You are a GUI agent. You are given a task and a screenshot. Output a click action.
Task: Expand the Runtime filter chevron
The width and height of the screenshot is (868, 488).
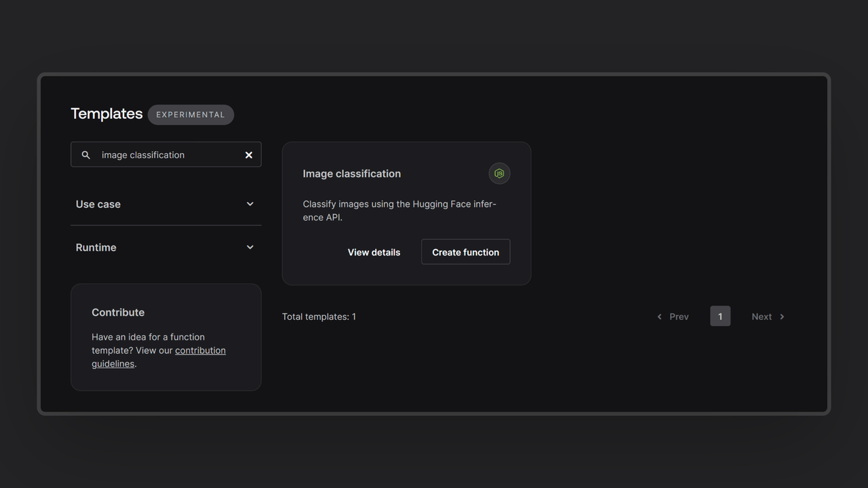[x=250, y=247]
